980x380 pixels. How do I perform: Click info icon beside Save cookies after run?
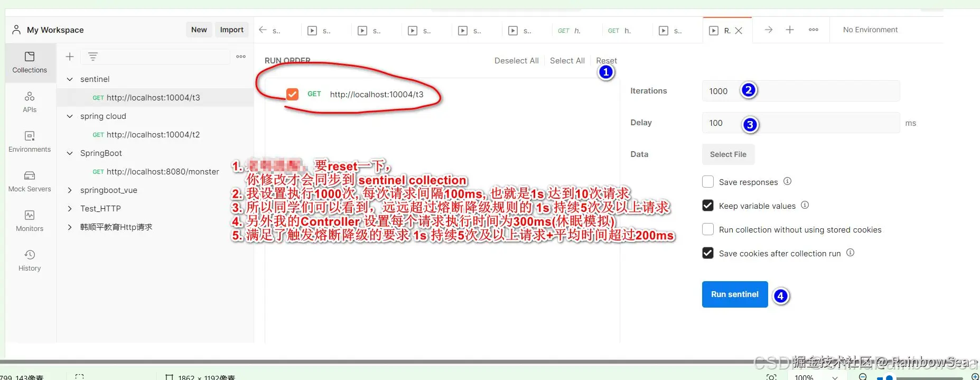tap(850, 253)
